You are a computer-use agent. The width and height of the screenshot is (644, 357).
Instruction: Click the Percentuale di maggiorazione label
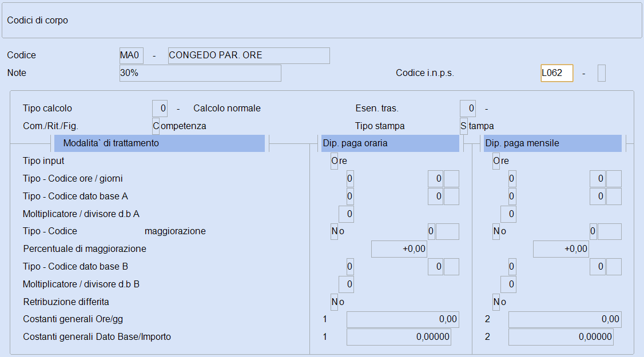coord(85,248)
